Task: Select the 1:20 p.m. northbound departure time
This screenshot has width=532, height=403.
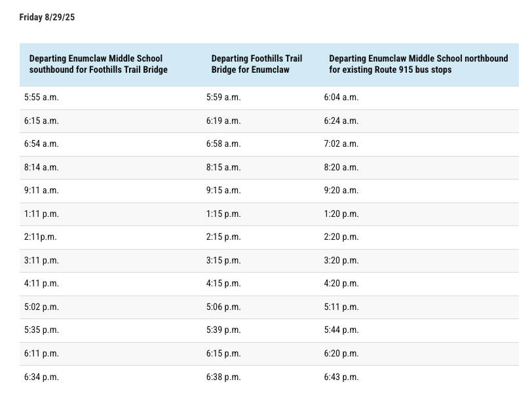Action: [341, 214]
